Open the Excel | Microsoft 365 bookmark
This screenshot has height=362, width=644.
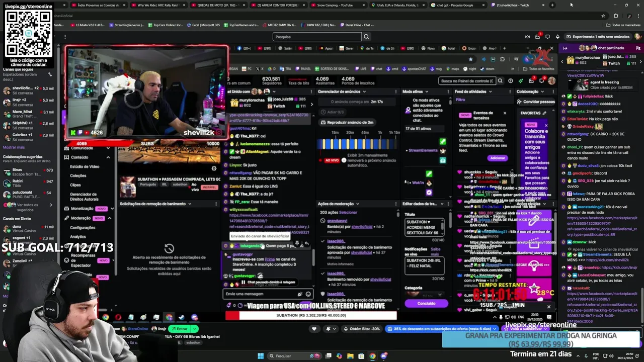coord(204,25)
